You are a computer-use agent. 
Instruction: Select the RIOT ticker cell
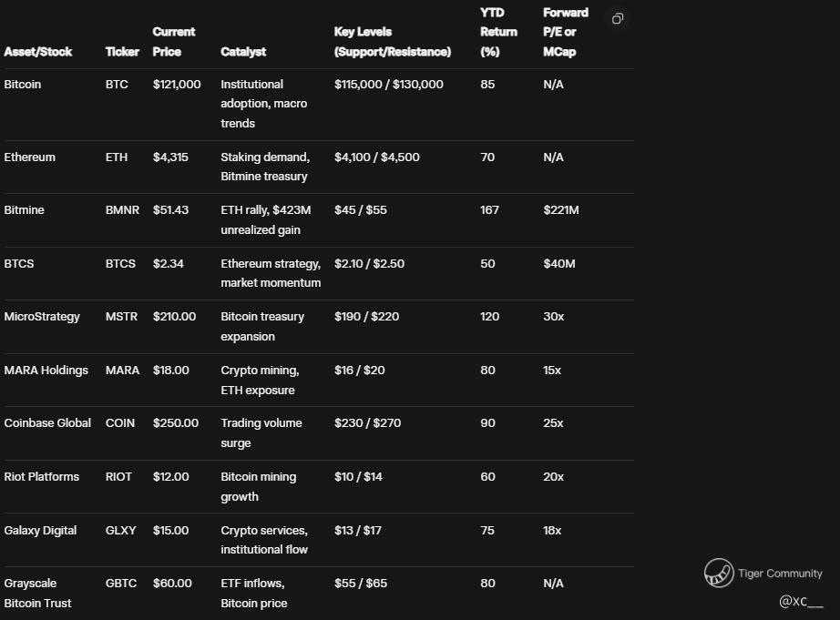pyautogui.click(x=118, y=477)
